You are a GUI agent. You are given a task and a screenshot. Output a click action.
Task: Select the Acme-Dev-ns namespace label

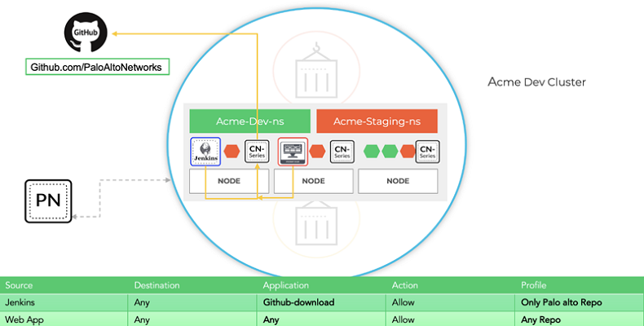click(249, 121)
